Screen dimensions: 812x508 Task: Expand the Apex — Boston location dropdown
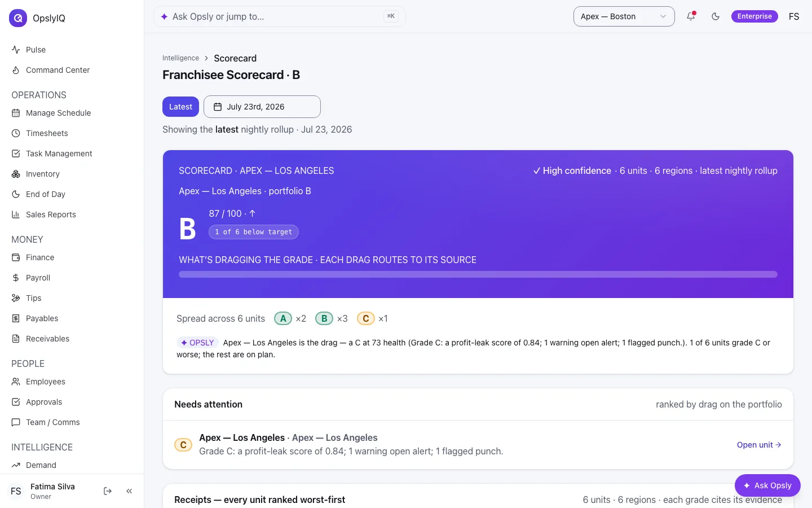point(624,16)
